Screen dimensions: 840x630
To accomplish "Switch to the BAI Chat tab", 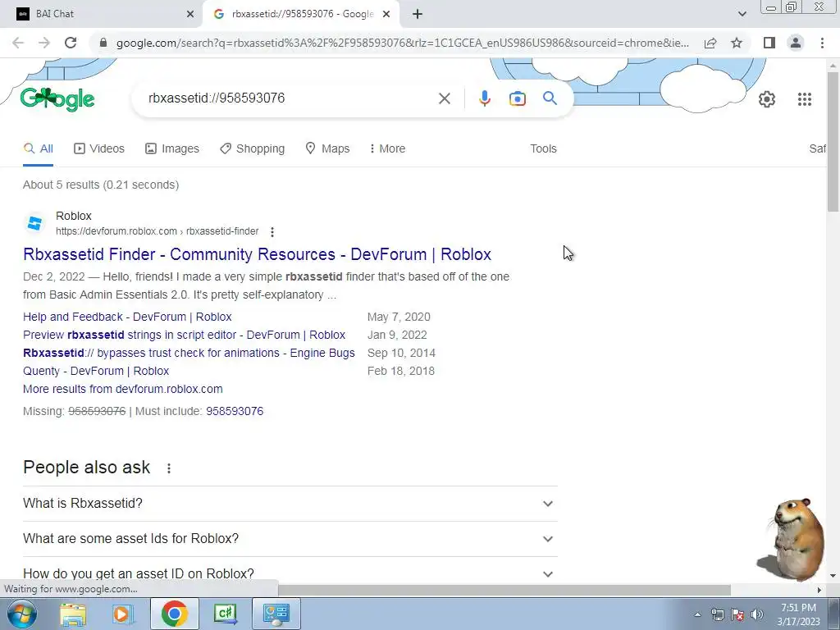I will [102, 14].
